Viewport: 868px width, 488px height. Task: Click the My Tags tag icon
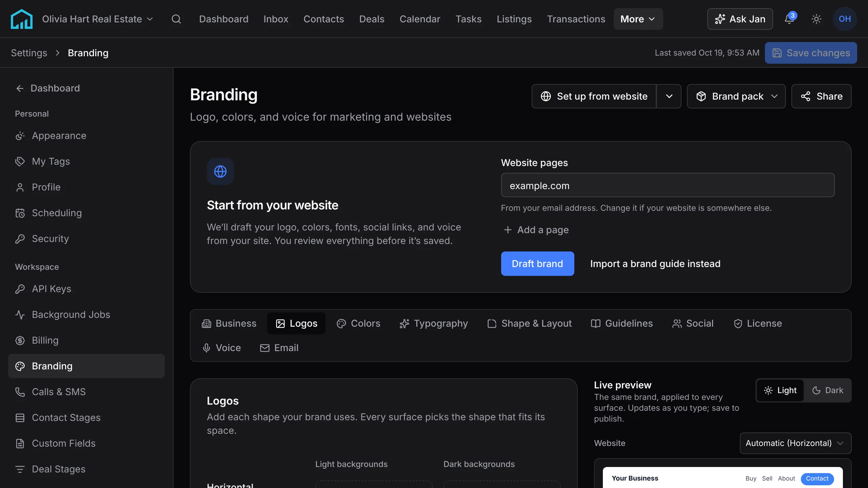tap(20, 162)
